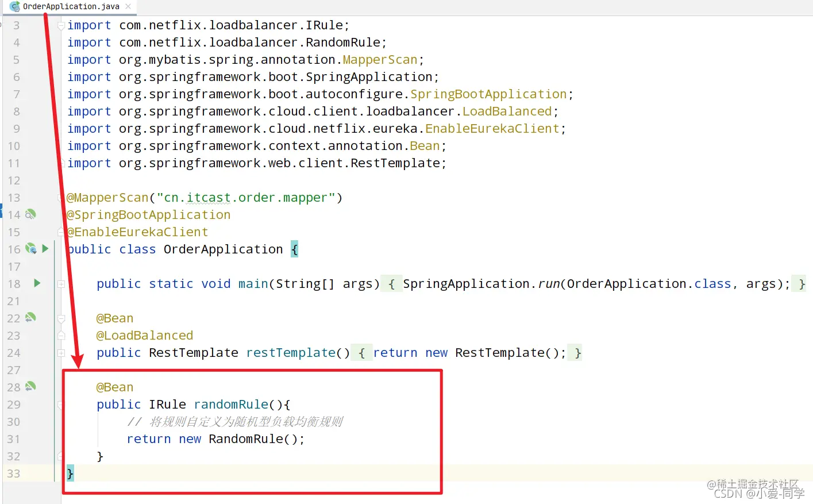
Task: Click SpringApplication in the line 6 import
Action: pos(369,77)
